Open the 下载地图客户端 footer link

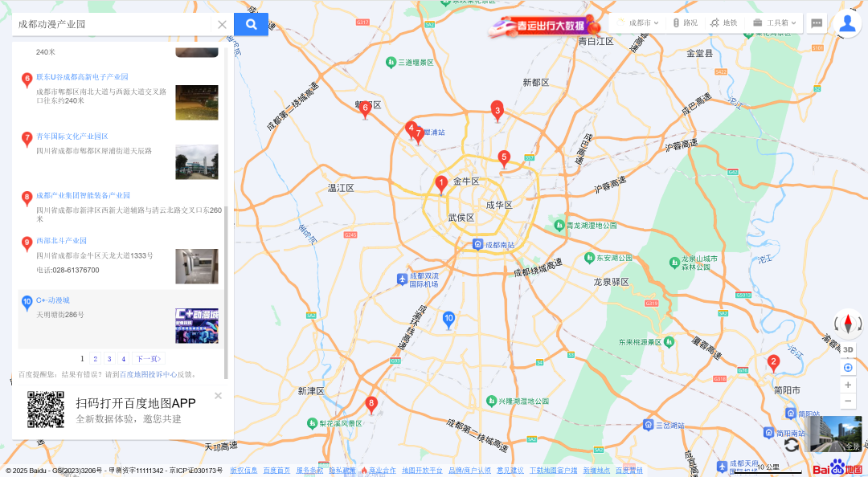coord(554,471)
